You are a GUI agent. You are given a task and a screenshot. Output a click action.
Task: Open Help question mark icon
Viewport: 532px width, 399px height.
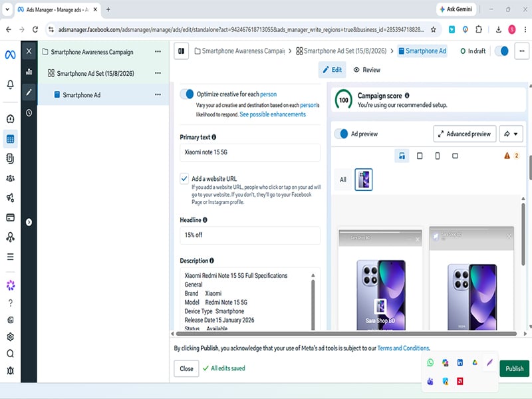click(x=11, y=303)
